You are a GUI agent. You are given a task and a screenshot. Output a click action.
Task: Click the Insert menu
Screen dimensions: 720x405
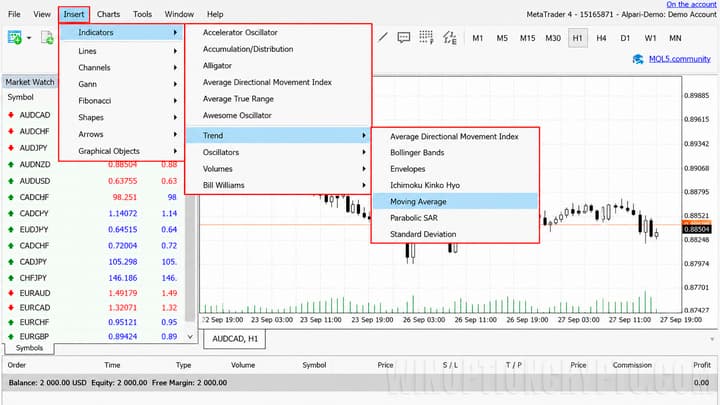[74, 14]
